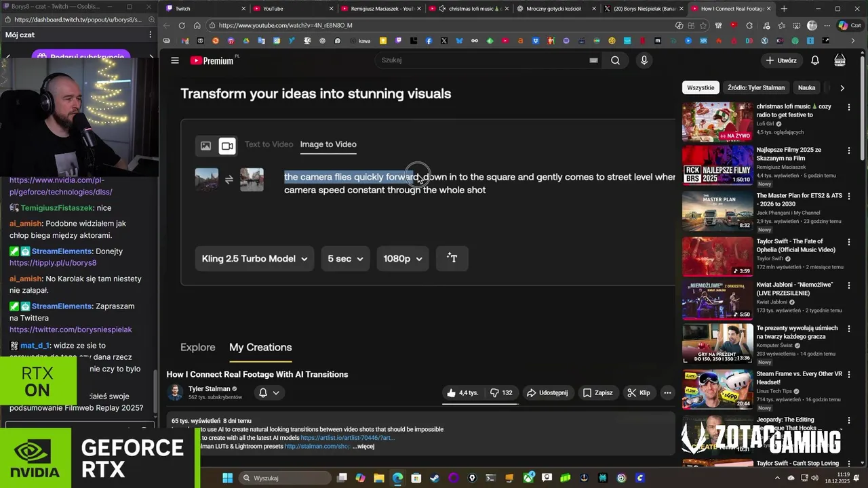The width and height of the screenshot is (868, 488).
Task: Select the video camera mode icon
Action: 227,146
